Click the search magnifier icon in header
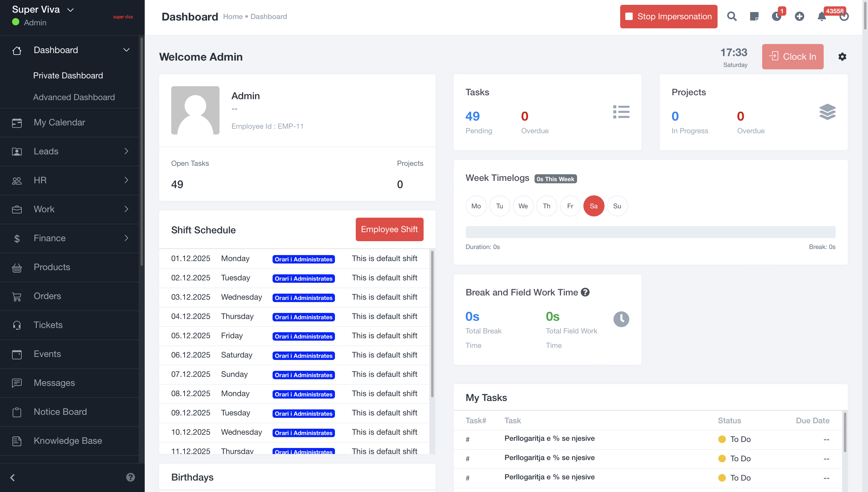 coord(731,16)
